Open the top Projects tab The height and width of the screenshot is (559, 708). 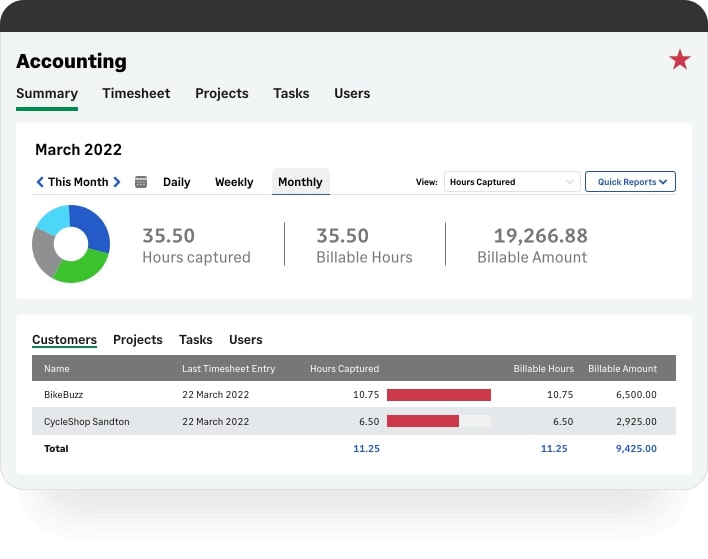point(221,93)
